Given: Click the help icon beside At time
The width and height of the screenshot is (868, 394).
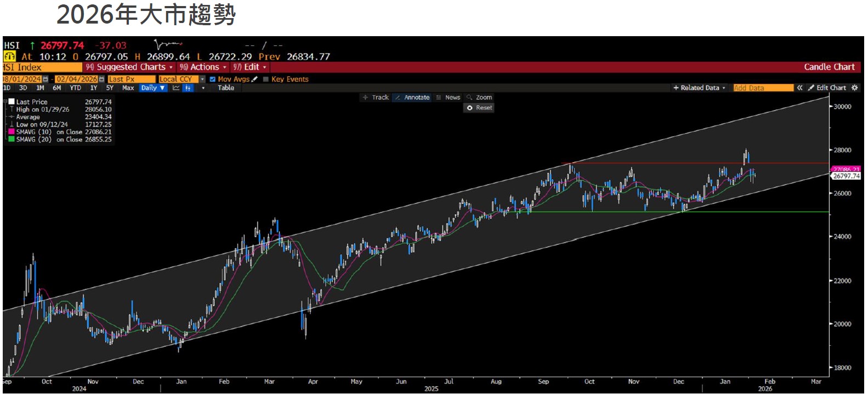Looking at the screenshot, I should [x=9, y=56].
